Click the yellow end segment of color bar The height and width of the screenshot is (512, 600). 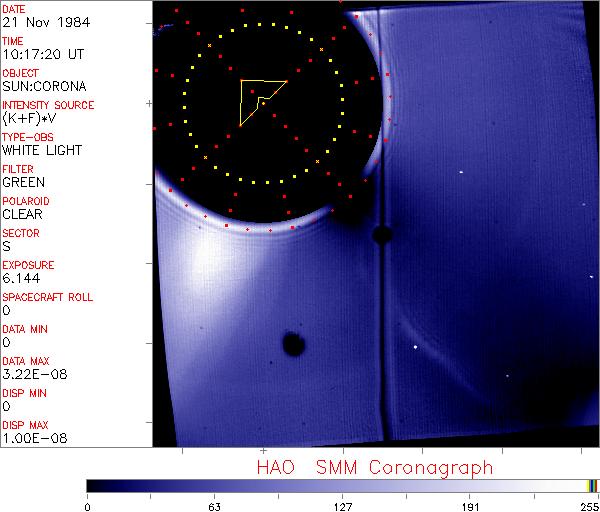pyautogui.click(x=590, y=486)
